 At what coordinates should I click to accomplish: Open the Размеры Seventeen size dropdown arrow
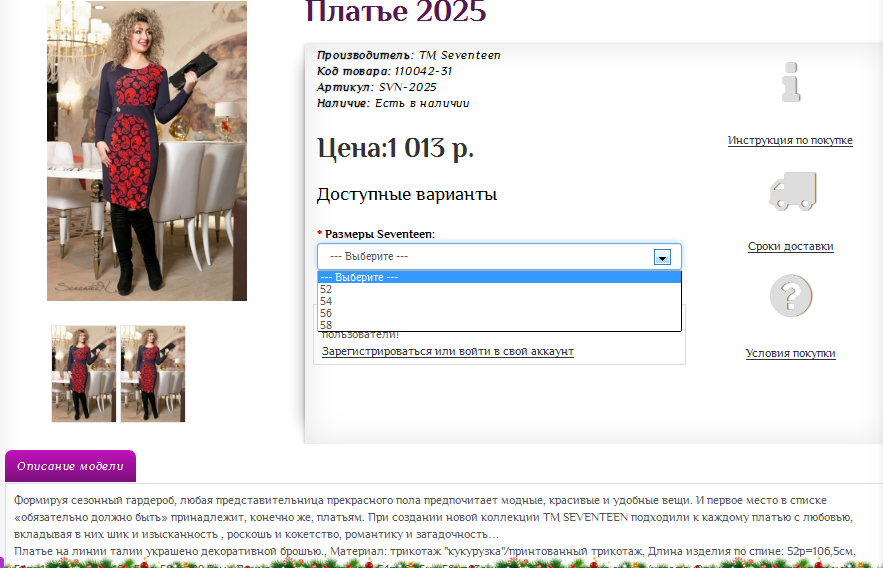point(662,257)
